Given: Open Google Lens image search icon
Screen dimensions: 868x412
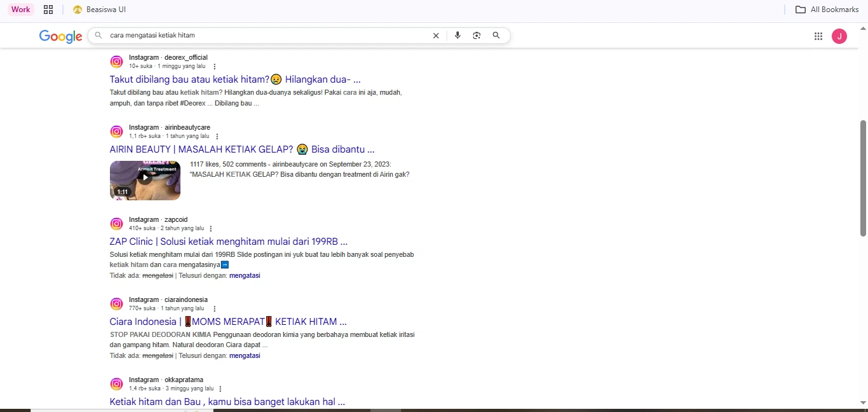Looking at the screenshot, I should [x=477, y=36].
